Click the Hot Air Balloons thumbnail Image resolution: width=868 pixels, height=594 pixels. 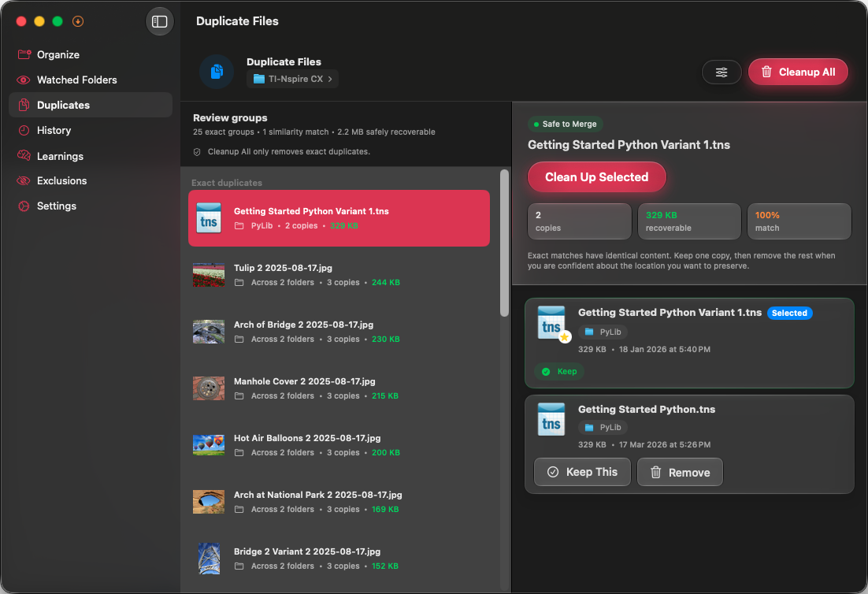(209, 445)
